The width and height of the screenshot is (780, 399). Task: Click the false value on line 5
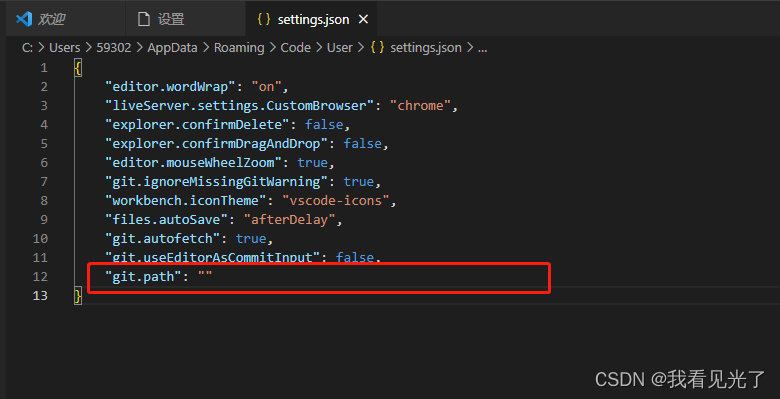363,144
